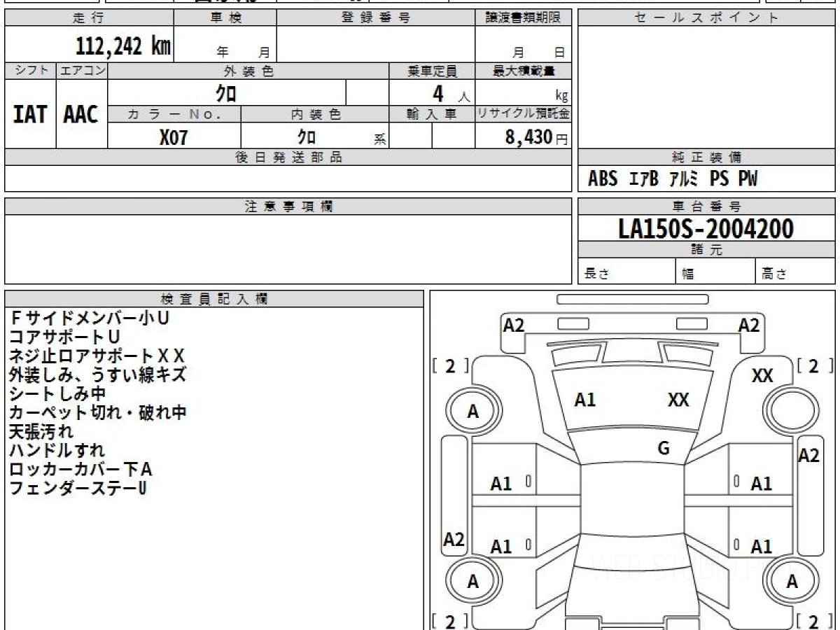Click the 譲渡書類期限 header
Screen dimensions: 840x630
tap(523, 18)
